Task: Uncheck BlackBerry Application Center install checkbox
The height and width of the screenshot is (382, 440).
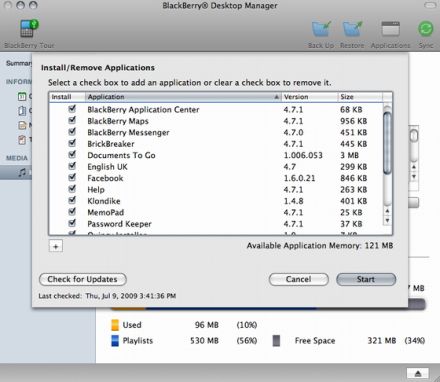Action: pos(72,109)
